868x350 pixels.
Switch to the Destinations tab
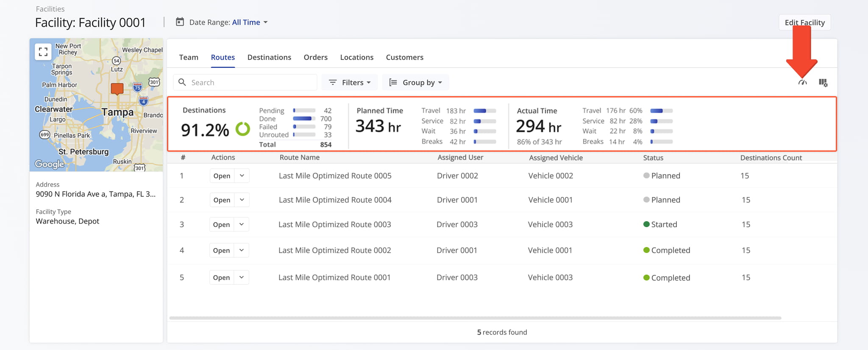pos(269,57)
